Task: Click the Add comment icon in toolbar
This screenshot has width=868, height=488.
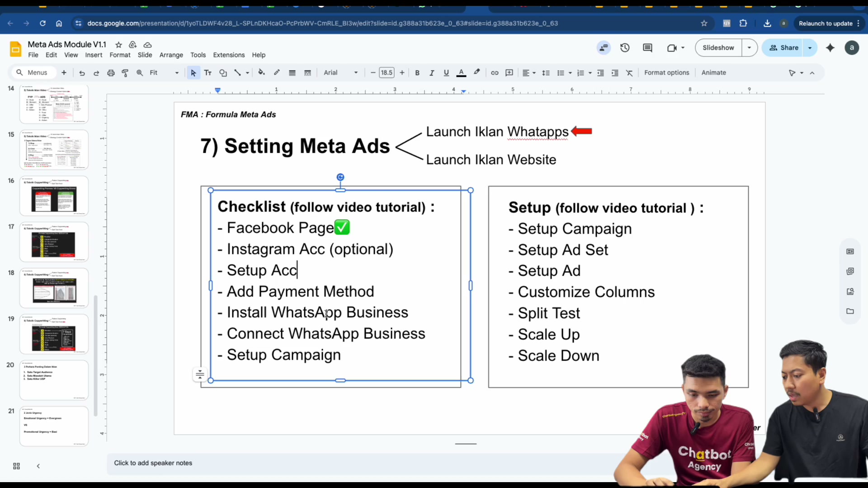Action: (x=509, y=73)
